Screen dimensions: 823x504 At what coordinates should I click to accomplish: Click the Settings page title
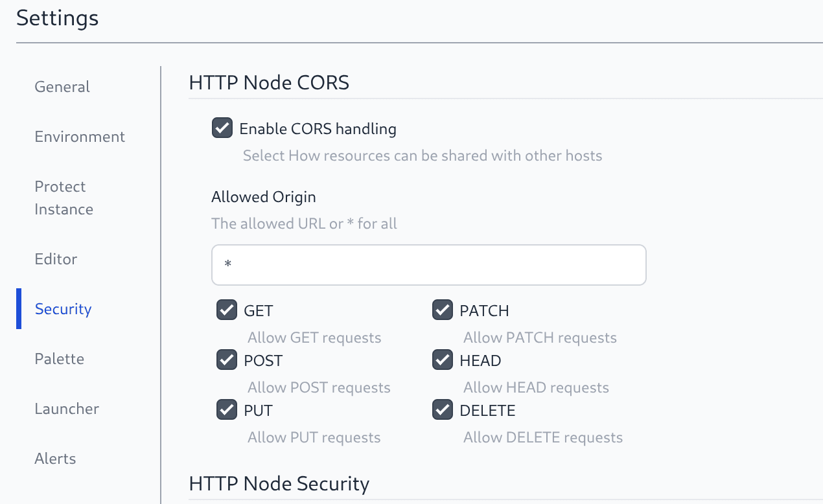[57, 18]
